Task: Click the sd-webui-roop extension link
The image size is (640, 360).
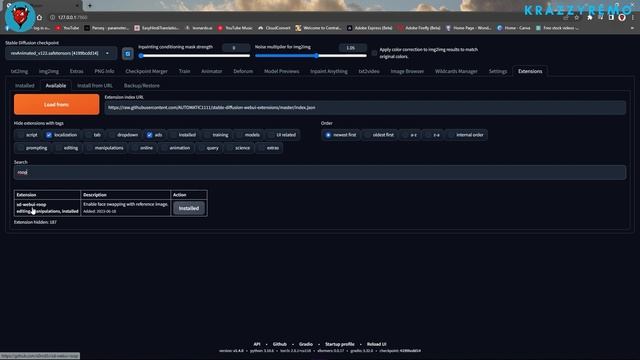Action: click(x=31, y=204)
